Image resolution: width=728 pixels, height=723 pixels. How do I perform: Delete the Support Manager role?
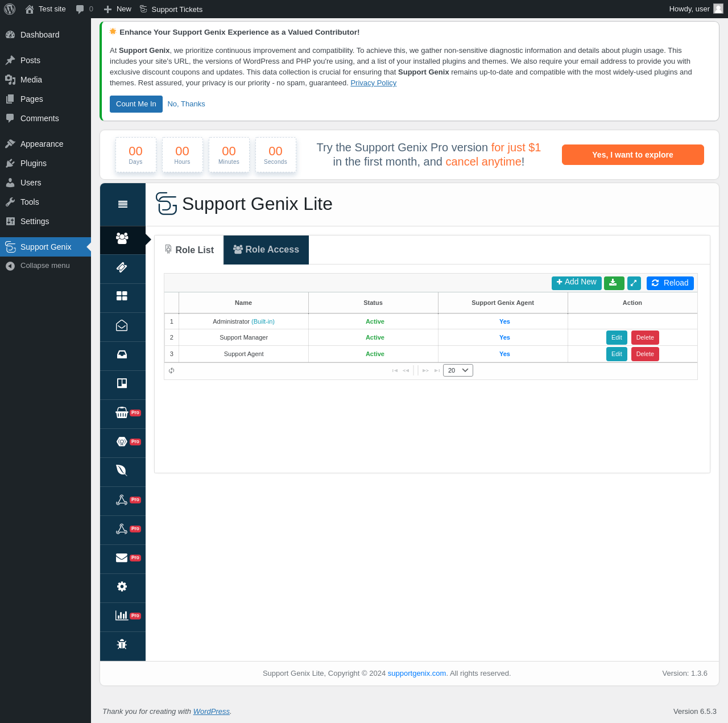pyautogui.click(x=645, y=338)
